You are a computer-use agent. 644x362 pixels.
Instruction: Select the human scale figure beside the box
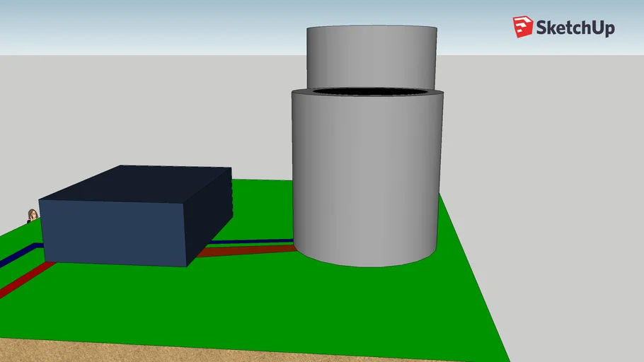[32, 216]
